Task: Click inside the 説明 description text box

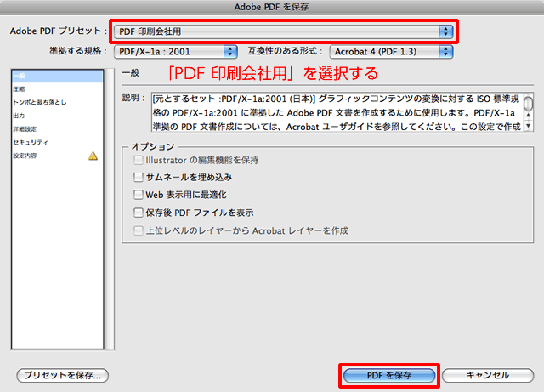Action: (x=338, y=112)
